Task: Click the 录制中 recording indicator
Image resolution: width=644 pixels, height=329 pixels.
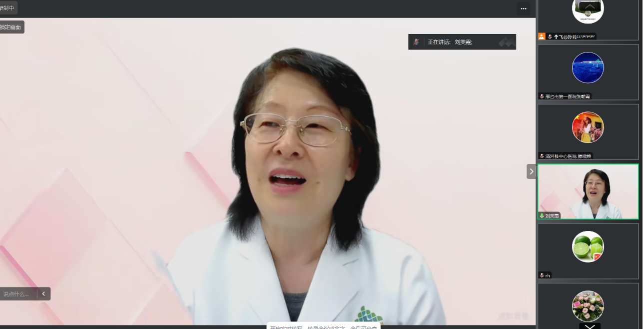Action: click(7, 8)
